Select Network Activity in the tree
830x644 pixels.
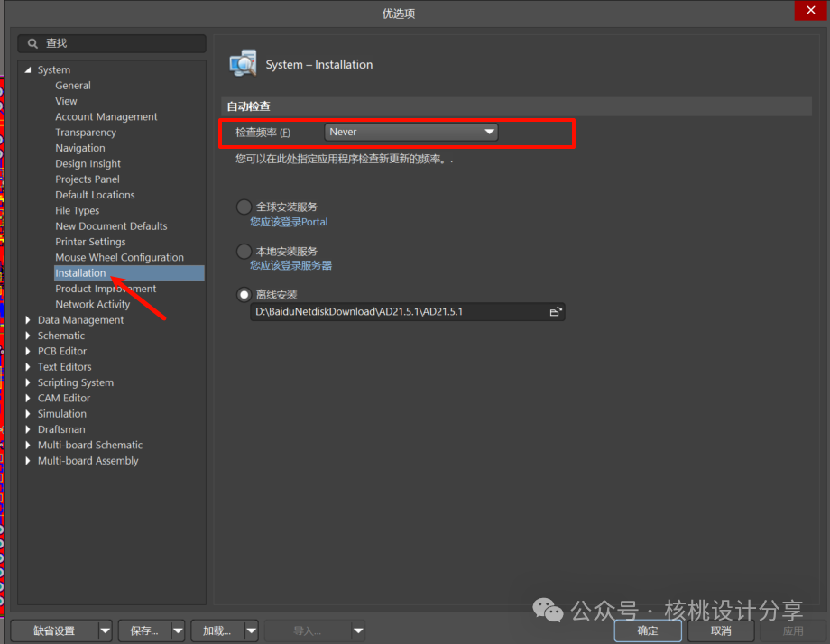(92, 304)
